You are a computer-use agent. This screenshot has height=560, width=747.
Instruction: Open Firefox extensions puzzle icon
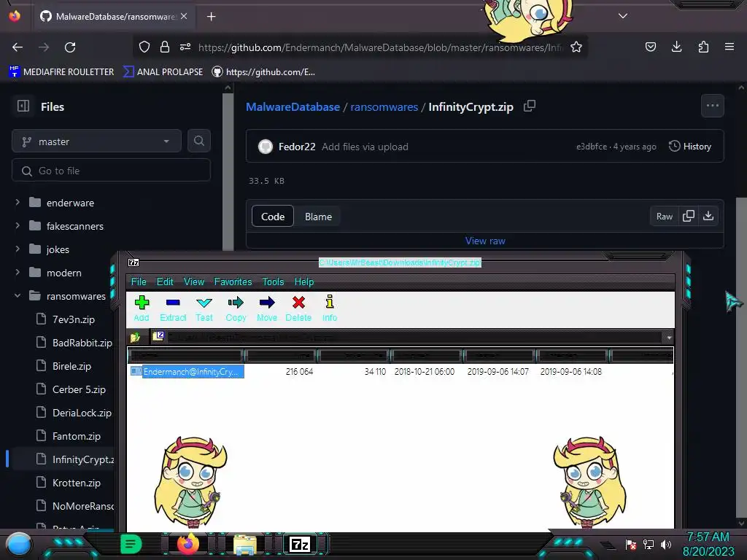(703, 47)
